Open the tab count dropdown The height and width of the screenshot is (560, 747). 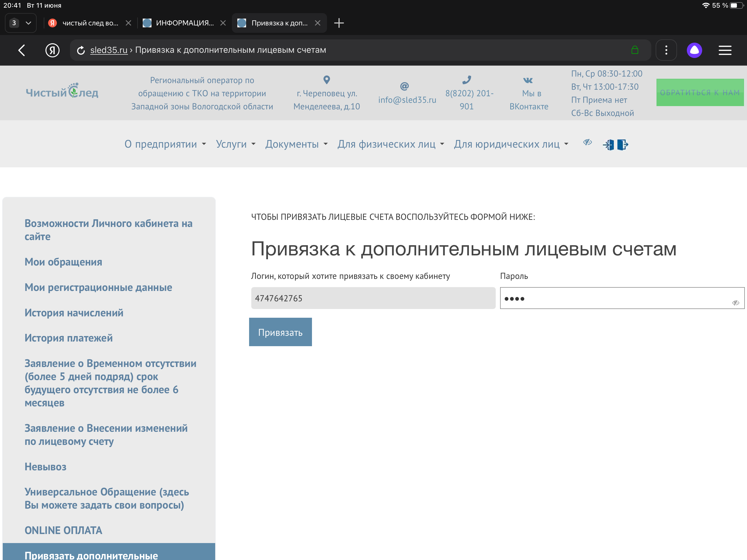(21, 23)
